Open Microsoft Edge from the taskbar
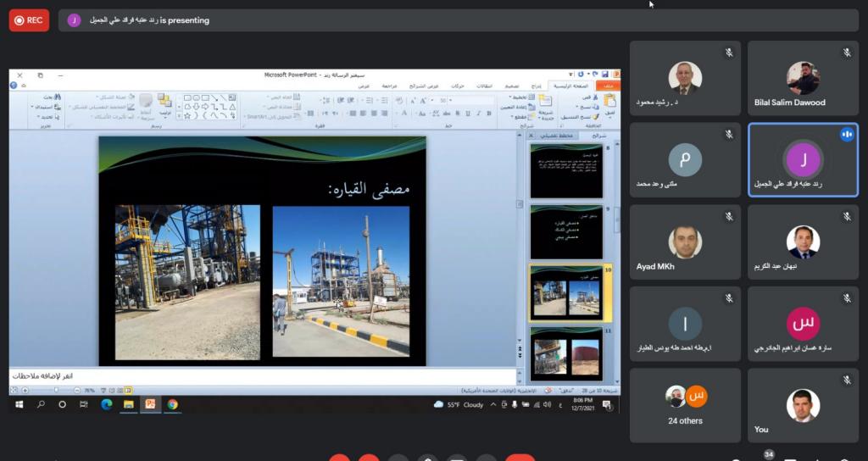 point(106,405)
